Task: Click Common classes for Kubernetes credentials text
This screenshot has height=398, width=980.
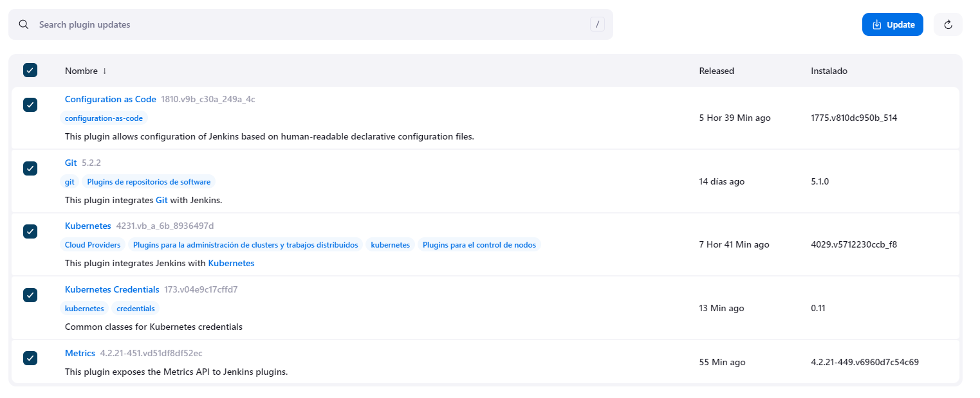Action: 154,327
